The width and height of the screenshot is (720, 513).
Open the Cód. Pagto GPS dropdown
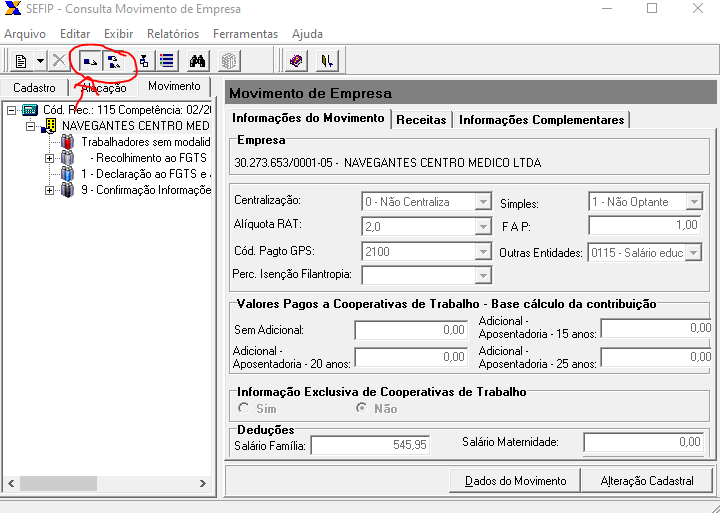[483, 252]
